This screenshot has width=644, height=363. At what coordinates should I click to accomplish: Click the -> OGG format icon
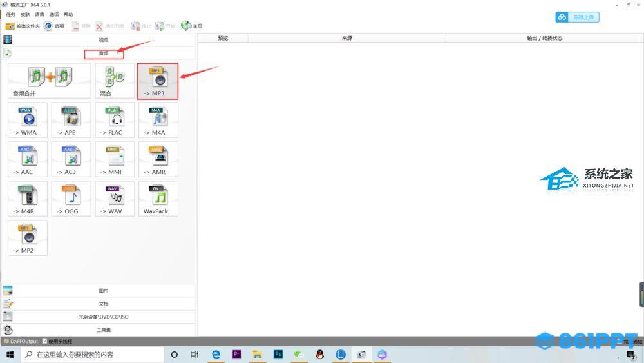[x=71, y=199]
